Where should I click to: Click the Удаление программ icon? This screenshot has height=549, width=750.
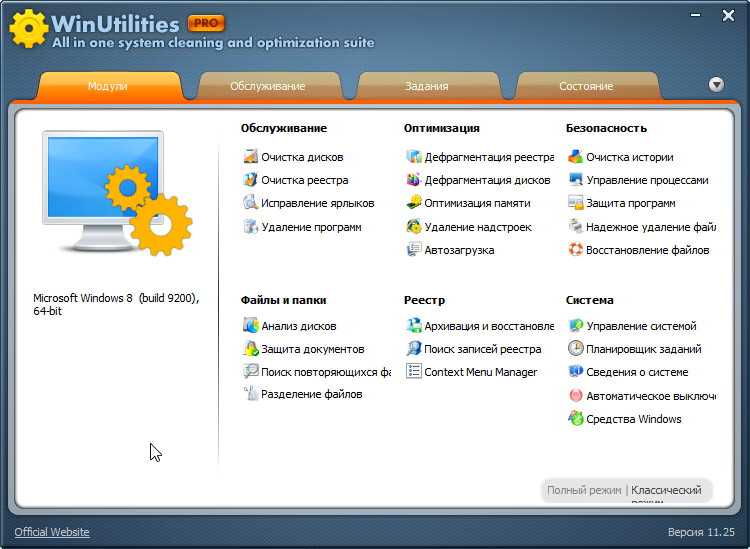251,227
